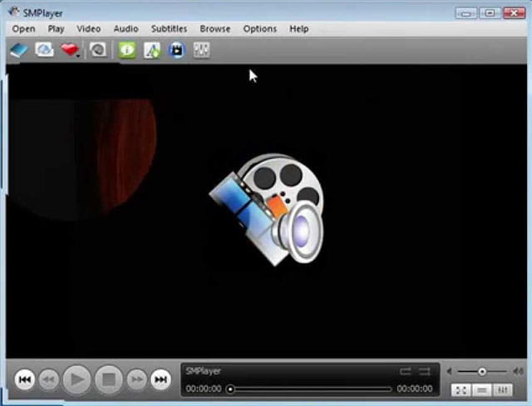Click the loud volume speaker icon

518,371
